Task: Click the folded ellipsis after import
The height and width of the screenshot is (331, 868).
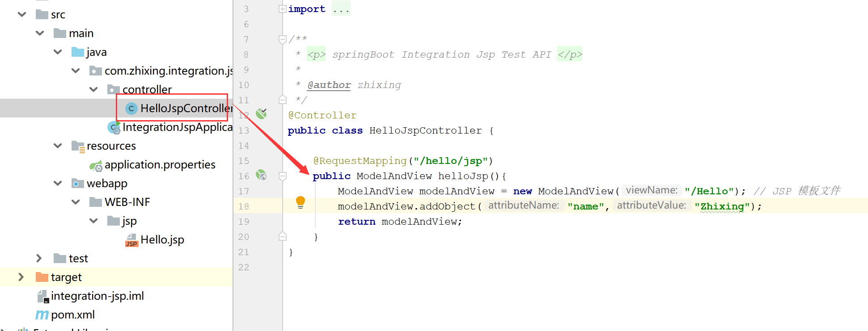Action: coord(341,9)
